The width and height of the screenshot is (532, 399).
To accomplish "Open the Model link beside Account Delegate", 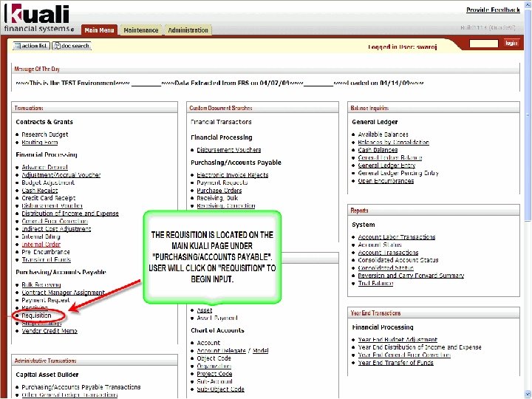I will tap(261, 351).
